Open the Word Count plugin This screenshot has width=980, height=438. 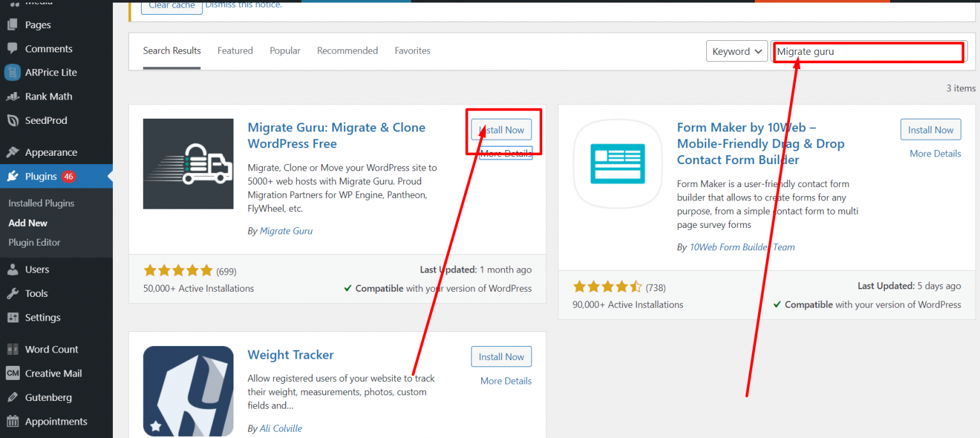pyautogui.click(x=52, y=349)
